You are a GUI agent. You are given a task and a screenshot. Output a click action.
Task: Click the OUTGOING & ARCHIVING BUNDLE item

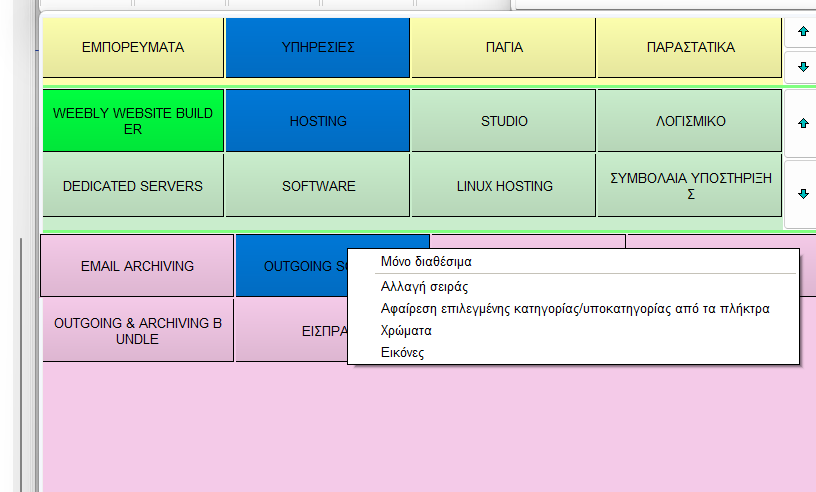coord(137,331)
